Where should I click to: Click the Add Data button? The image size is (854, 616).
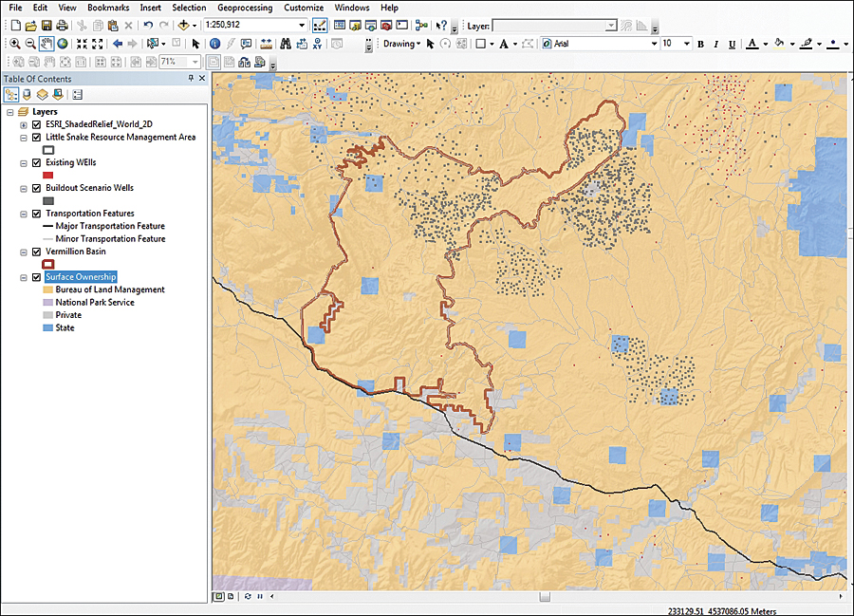pos(183,25)
